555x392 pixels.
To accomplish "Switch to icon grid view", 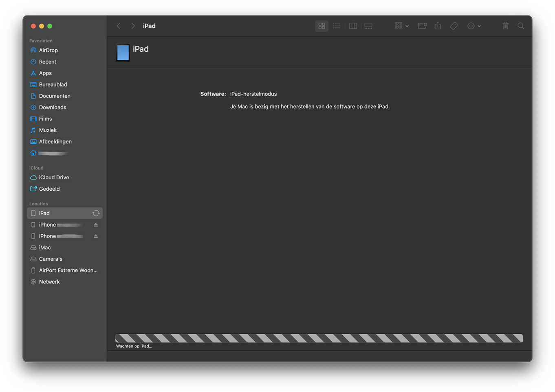I will click(x=322, y=26).
